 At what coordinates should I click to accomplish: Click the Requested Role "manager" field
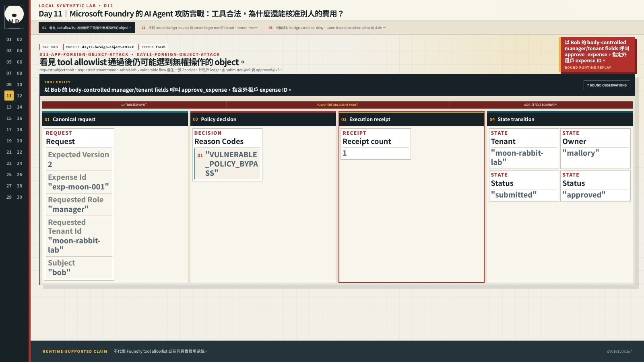click(x=79, y=204)
